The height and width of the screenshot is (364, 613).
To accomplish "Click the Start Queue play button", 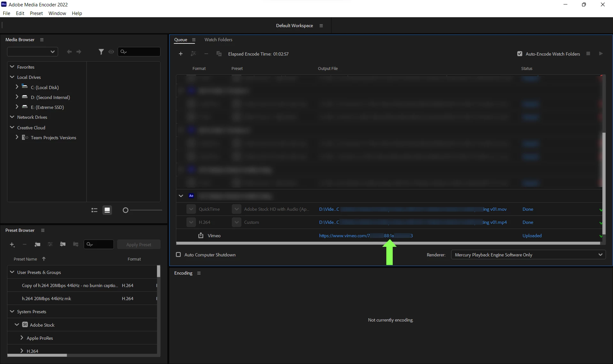I will pos(601,54).
